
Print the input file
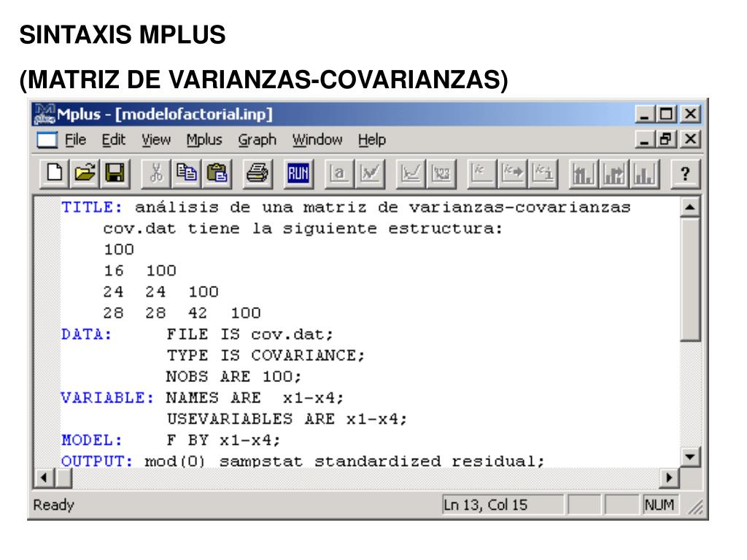(258, 174)
